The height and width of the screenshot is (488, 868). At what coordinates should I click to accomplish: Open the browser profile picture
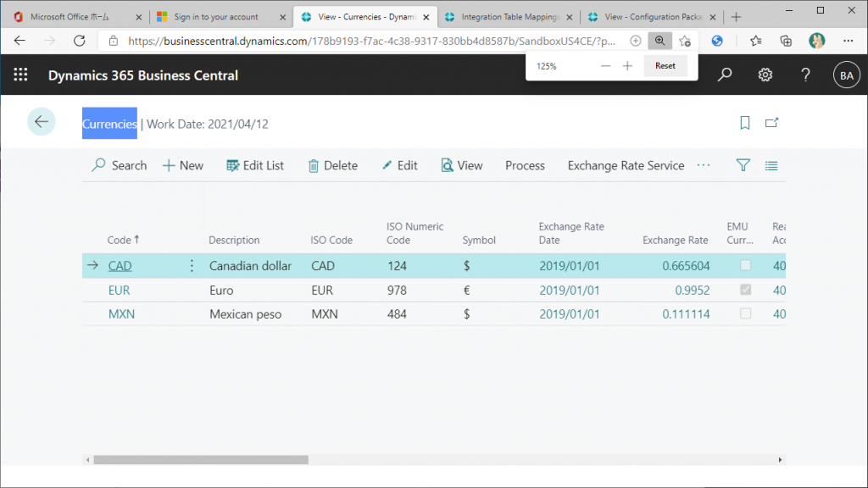[x=816, y=41]
